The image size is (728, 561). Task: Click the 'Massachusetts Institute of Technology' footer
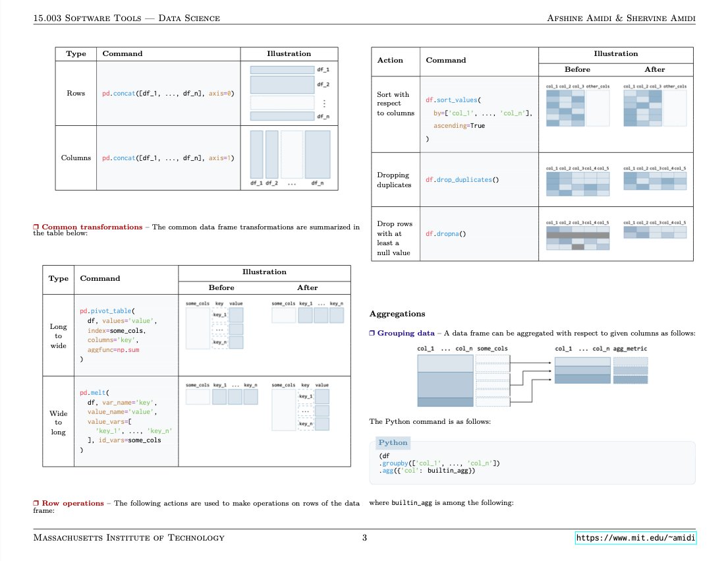pos(128,538)
